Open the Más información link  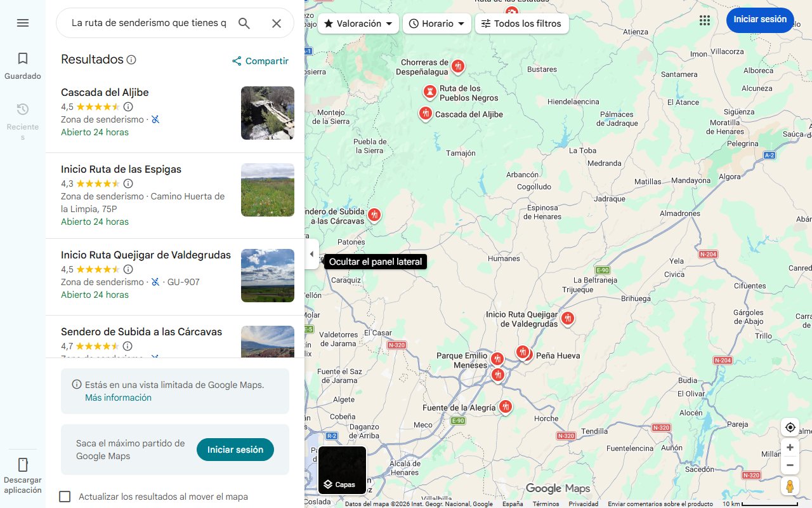click(118, 398)
